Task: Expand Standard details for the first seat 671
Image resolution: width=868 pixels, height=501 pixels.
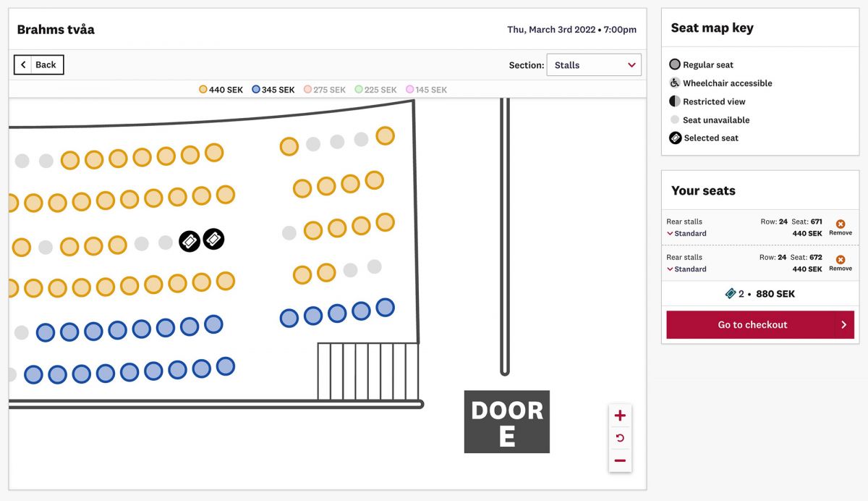Action: pyautogui.click(x=669, y=233)
